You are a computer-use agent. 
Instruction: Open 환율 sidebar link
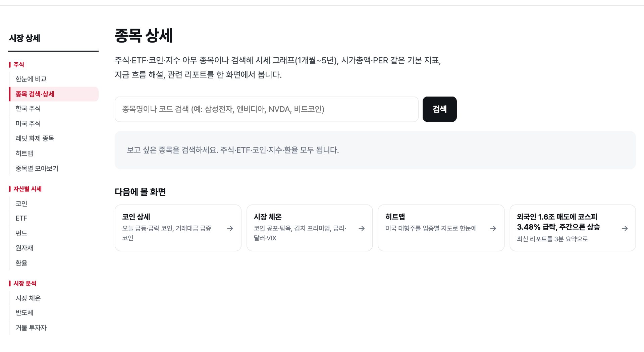21,263
